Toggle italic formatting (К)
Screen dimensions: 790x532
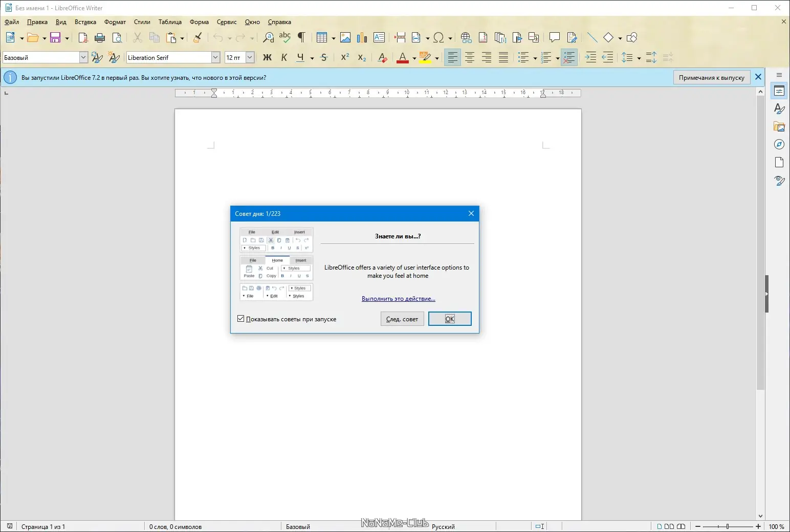tap(284, 58)
